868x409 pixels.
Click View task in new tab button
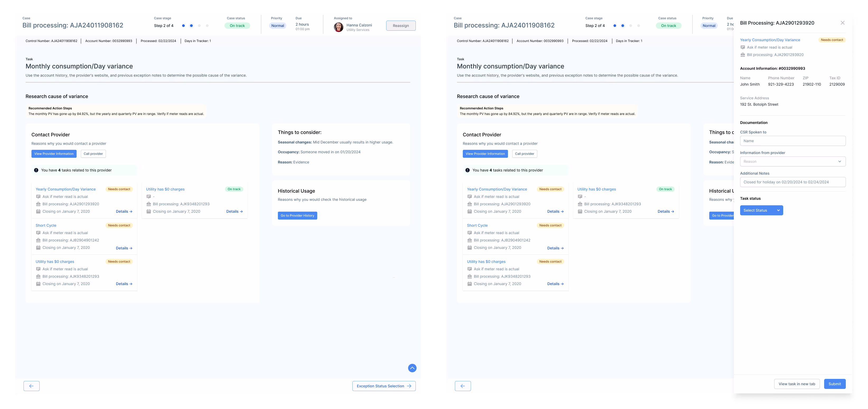coord(797,384)
